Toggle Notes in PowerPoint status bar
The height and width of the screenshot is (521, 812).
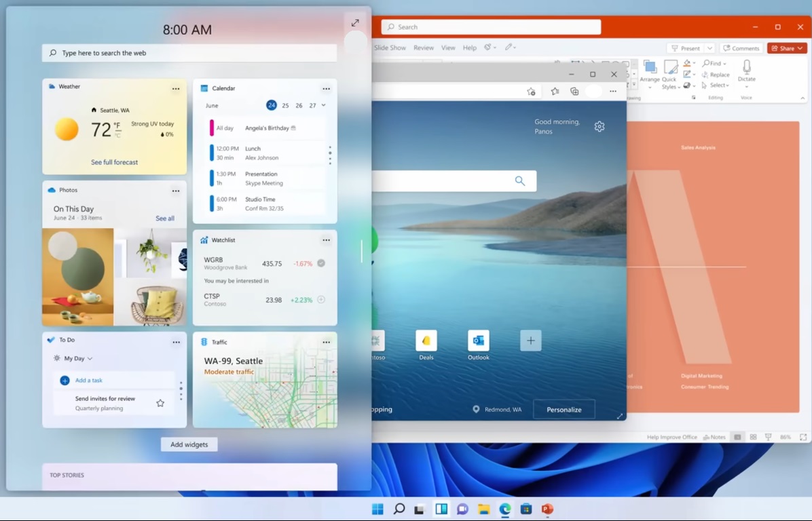click(715, 437)
